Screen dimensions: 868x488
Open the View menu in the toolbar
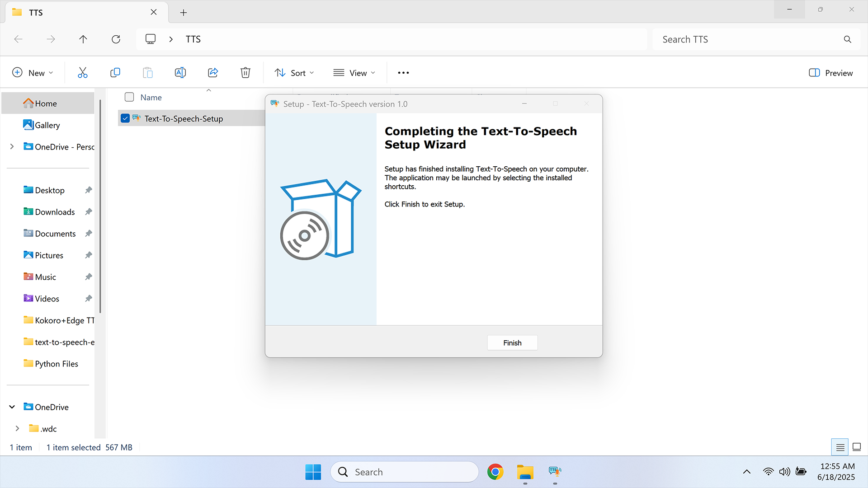pyautogui.click(x=354, y=72)
